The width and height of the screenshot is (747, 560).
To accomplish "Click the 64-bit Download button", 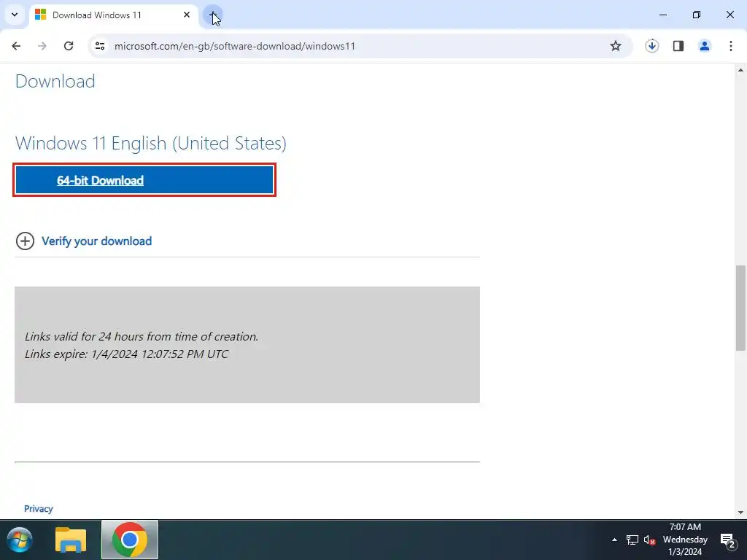I will (144, 180).
